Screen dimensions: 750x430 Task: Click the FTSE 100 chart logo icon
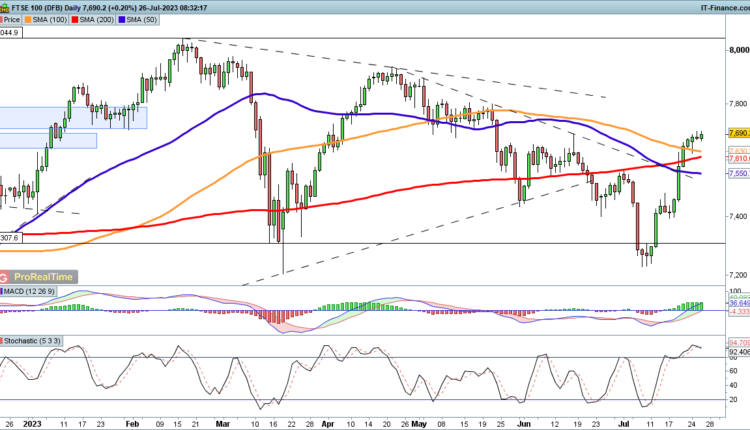pos(6,6)
